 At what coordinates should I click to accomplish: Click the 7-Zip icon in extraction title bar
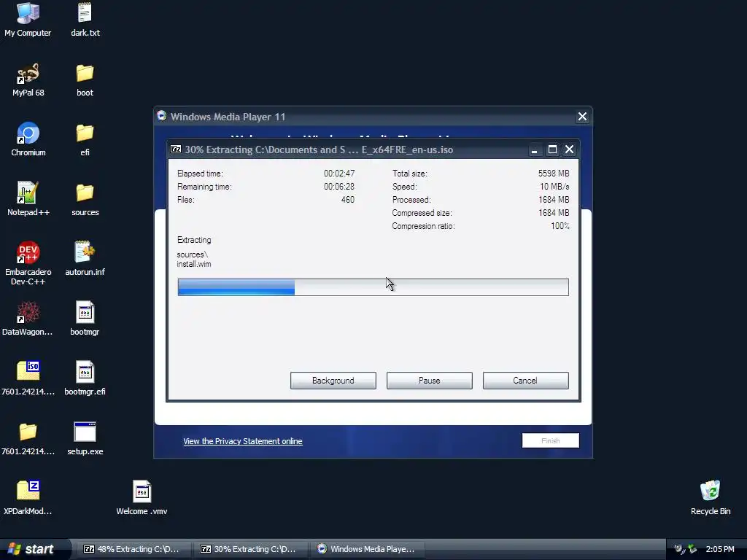tap(176, 149)
